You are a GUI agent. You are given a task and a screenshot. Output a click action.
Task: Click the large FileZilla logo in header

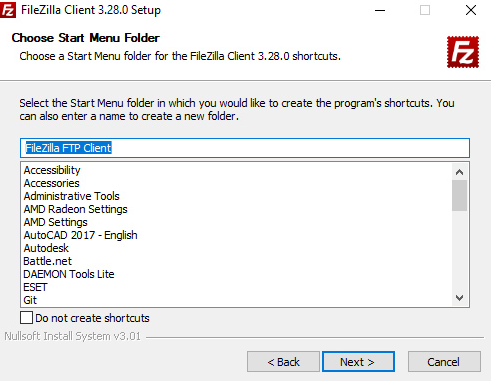pyautogui.click(x=463, y=52)
